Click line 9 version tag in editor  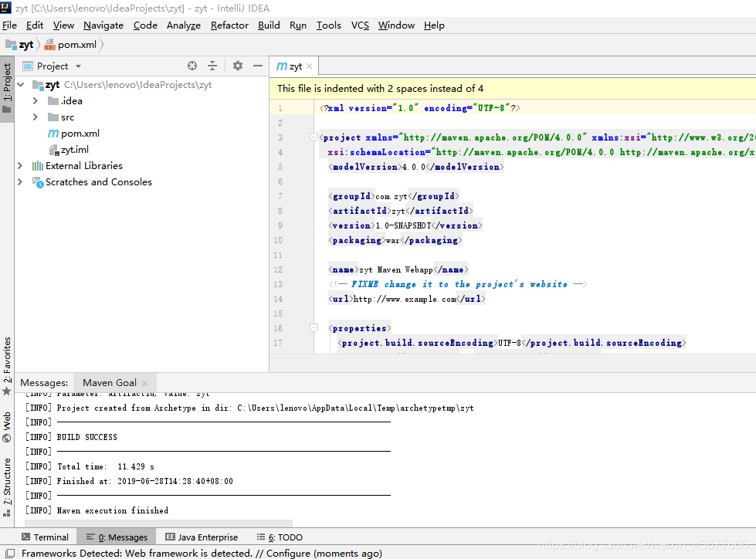click(x=405, y=225)
